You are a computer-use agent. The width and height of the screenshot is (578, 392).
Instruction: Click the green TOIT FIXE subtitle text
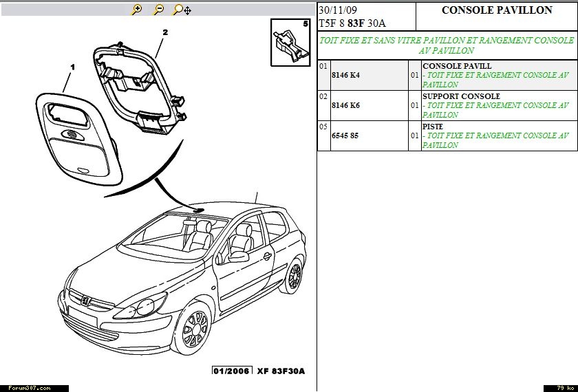click(x=447, y=45)
